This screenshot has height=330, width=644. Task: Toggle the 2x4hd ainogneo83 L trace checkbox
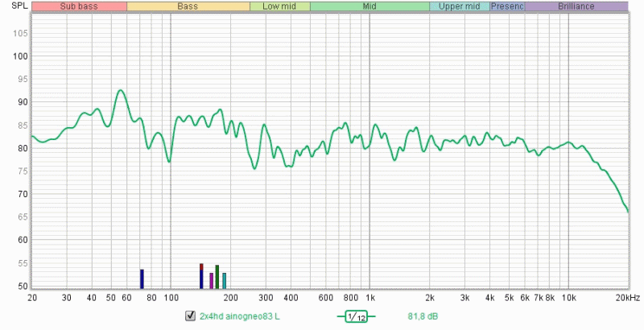(x=190, y=316)
